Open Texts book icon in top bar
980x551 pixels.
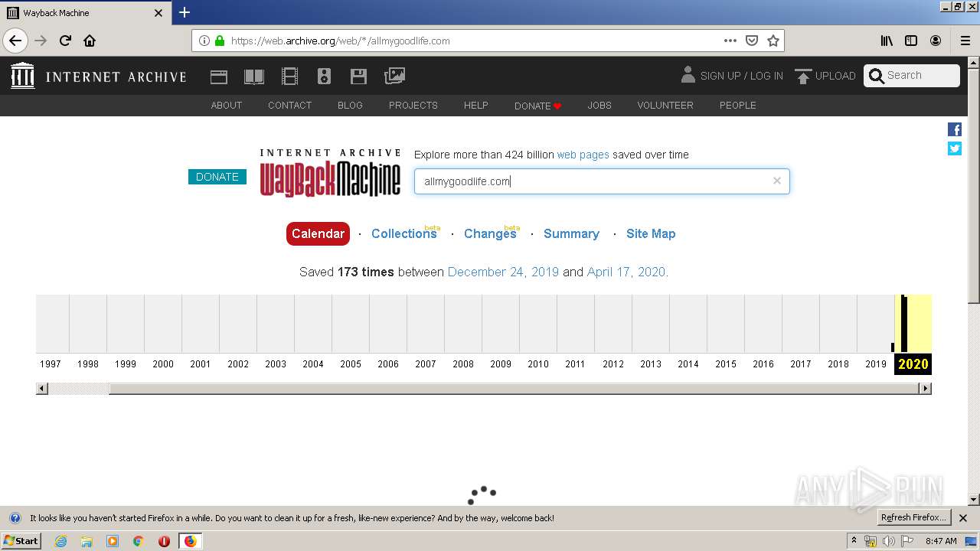254,76
